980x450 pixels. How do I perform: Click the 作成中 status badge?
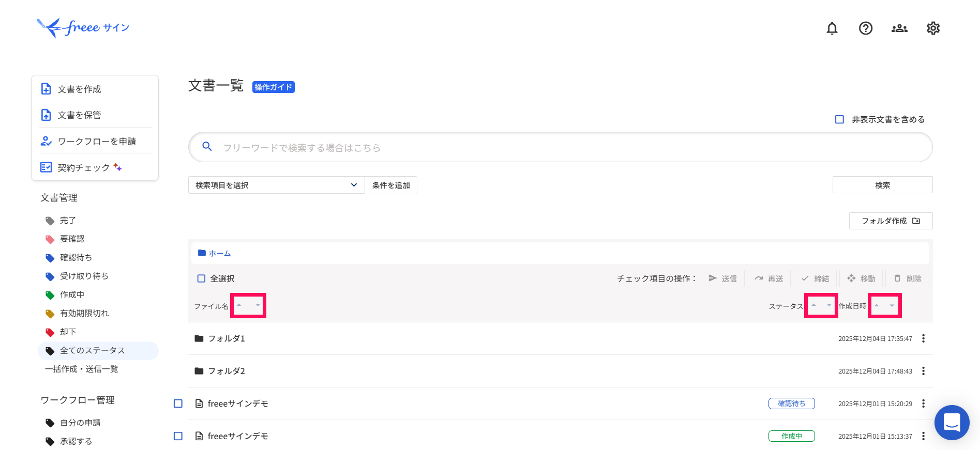point(791,436)
